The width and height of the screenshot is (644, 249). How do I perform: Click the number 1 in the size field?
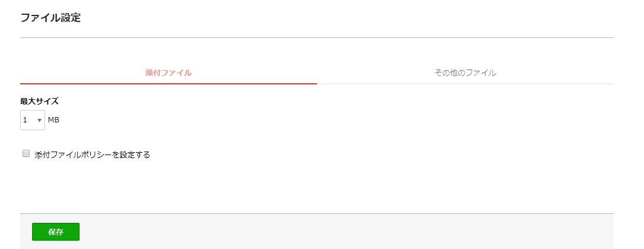click(25, 120)
